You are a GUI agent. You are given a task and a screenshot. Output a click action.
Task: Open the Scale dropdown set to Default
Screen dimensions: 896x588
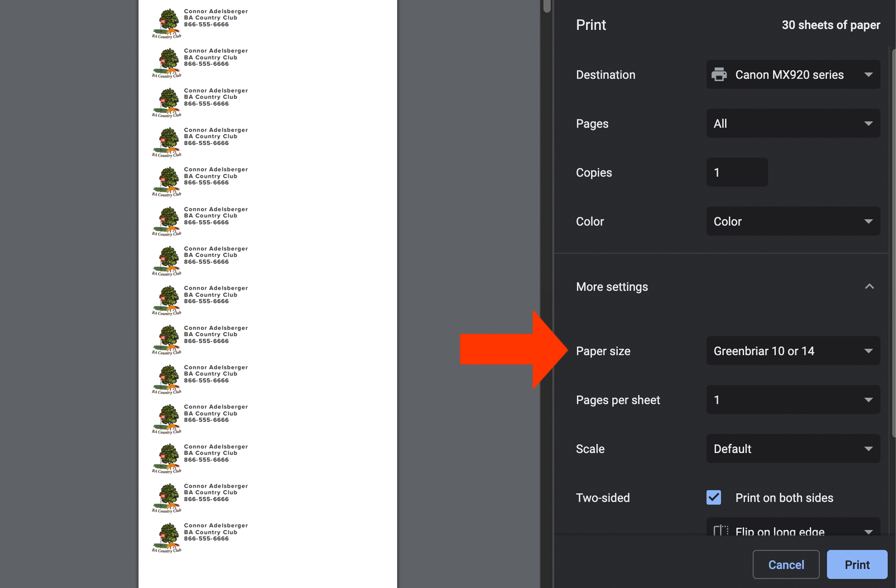793,449
